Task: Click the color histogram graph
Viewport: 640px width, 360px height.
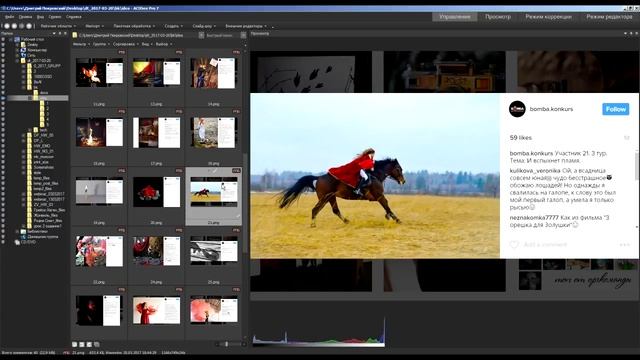Action: click(318, 331)
